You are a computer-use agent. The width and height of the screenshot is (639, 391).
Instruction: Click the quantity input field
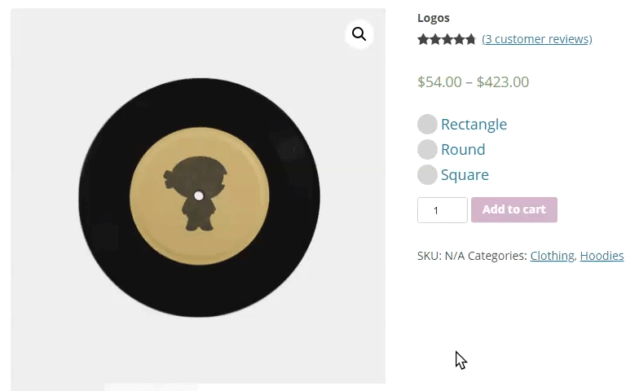(x=442, y=210)
